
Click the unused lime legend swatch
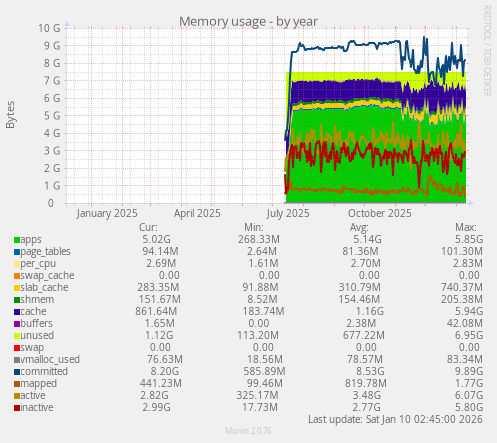point(17,336)
